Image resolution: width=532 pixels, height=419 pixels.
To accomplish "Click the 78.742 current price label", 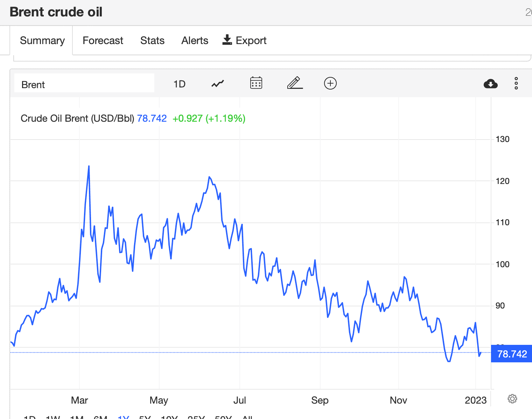I will (x=512, y=354).
